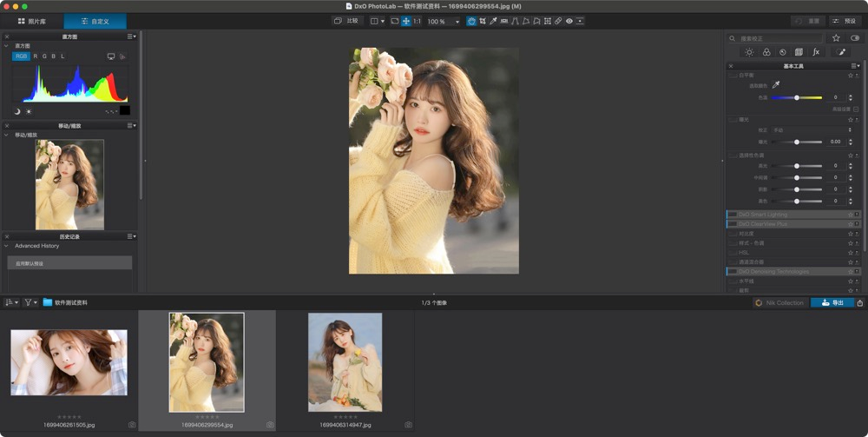Click the monitor gamut warning icon
This screenshot has height=437, width=868.
point(111,56)
